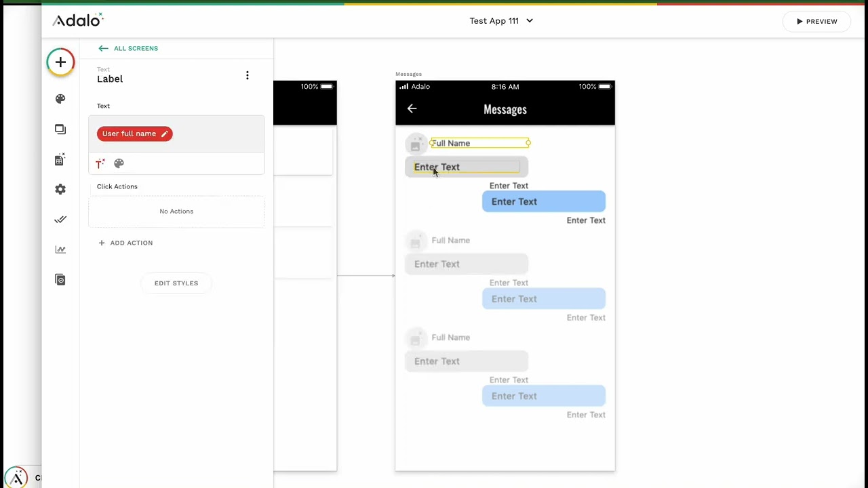Image resolution: width=868 pixels, height=488 pixels.
Task: Click the Edit Styles button
Action: point(176,283)
